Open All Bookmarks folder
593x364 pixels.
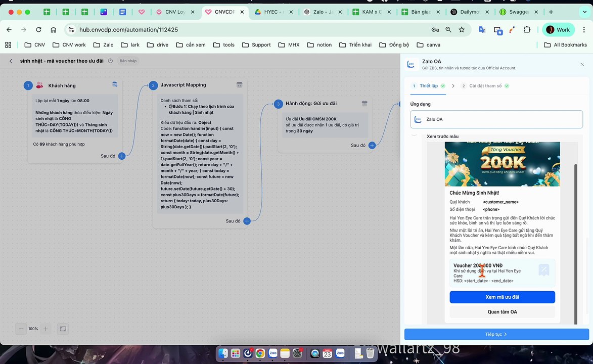[565, 44]
